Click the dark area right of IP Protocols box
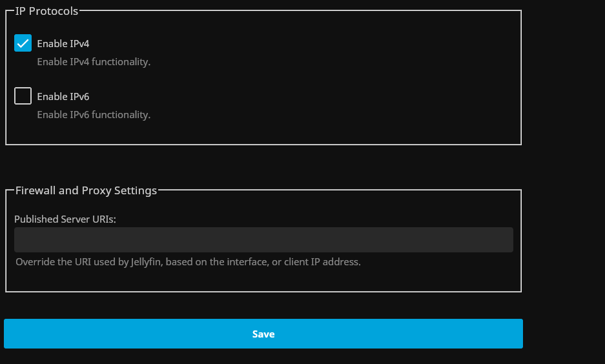This screenshot has height=364, width=605. pos(562,77)
